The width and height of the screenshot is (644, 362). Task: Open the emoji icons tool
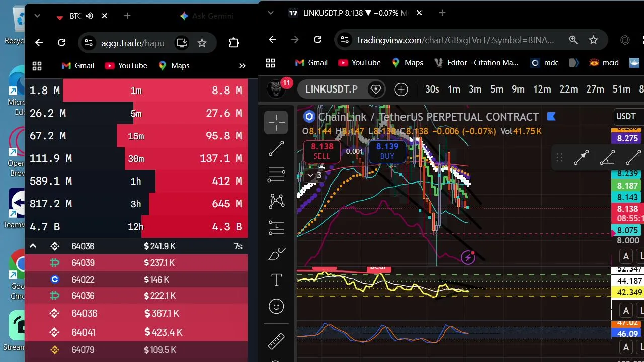[x=276, y=306]
